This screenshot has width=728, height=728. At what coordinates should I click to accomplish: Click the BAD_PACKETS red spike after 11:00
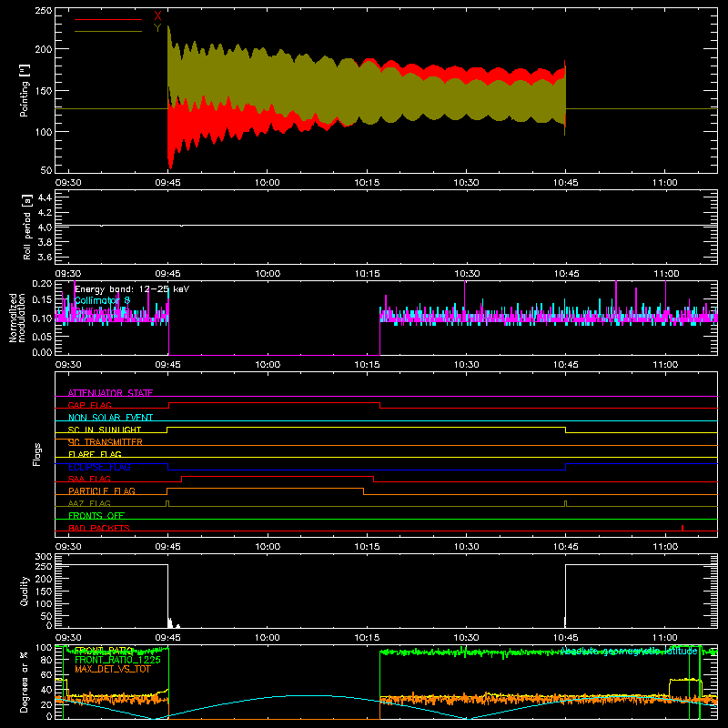pyautogui.click(x=682, y=528)
